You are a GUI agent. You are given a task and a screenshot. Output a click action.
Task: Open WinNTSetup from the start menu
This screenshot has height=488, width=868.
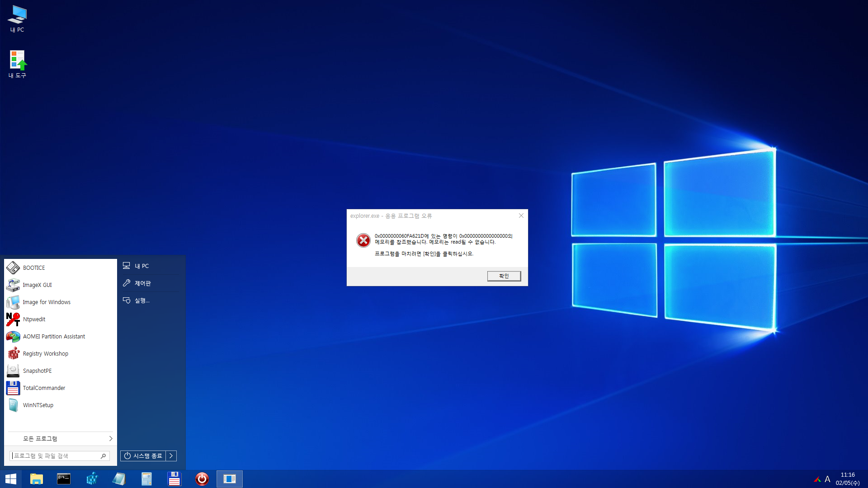[x=61, y=405]
